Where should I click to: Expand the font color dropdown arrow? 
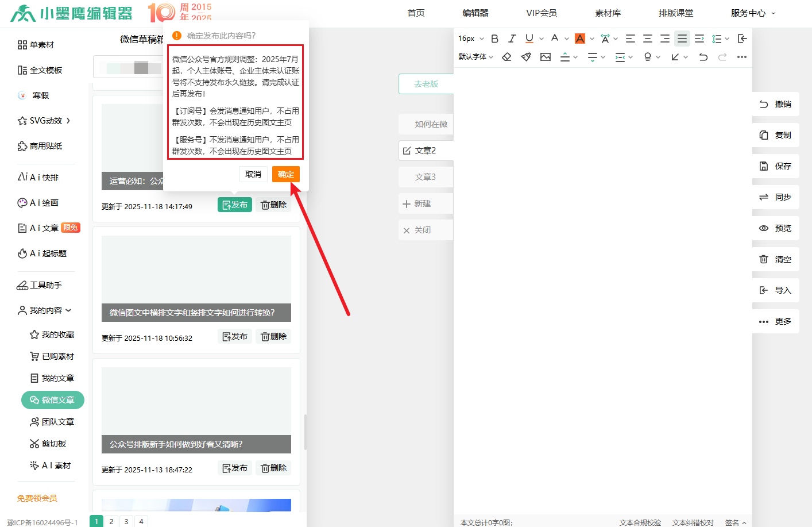coord(567,39)
